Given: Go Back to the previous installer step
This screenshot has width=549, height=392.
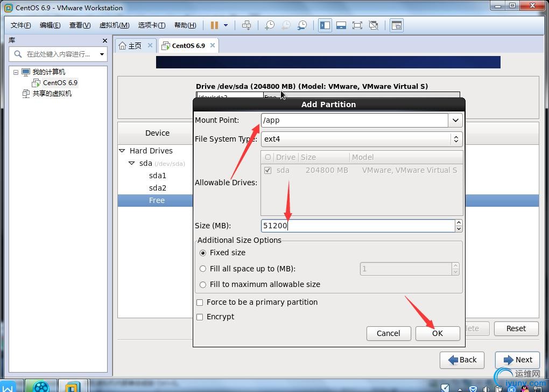Looking at the screenshot, I should (x=462, y=360).
